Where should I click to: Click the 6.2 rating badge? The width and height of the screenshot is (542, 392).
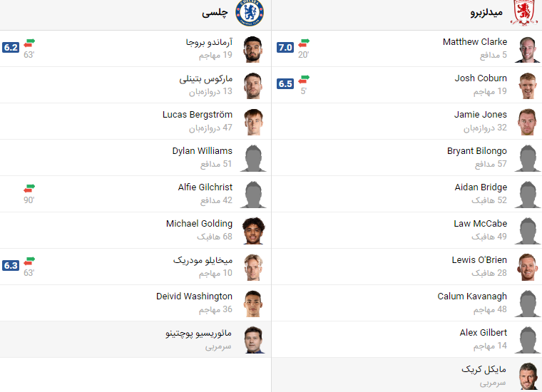[x=11, y=47]
